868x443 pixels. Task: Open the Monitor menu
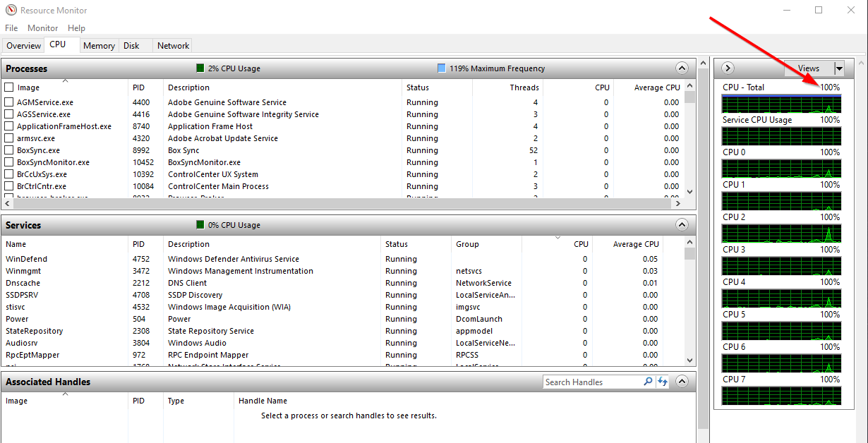(43, 28)
